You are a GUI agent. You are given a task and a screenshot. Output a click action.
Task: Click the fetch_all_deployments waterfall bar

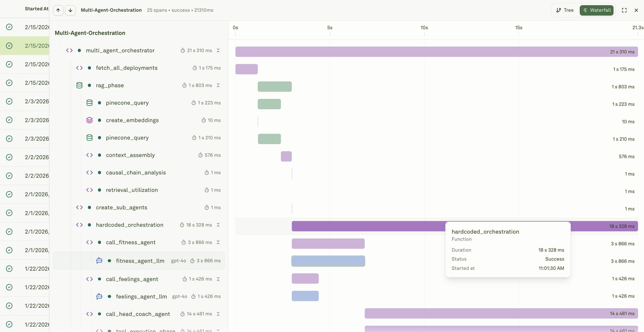(x=247, y=69)
